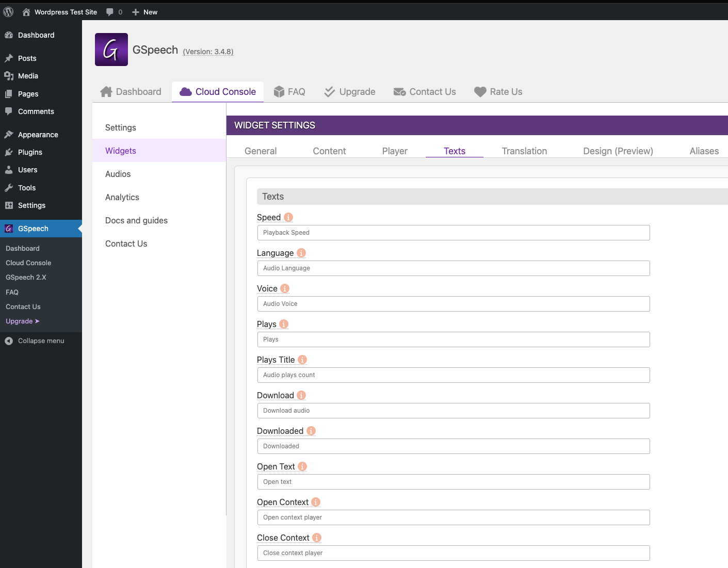Click the info icon next to Language

(301, 253)
